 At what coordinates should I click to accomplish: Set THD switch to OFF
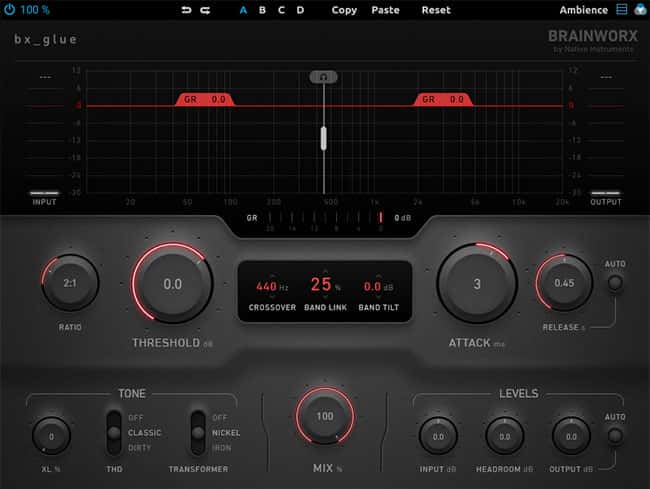[136, 417]
